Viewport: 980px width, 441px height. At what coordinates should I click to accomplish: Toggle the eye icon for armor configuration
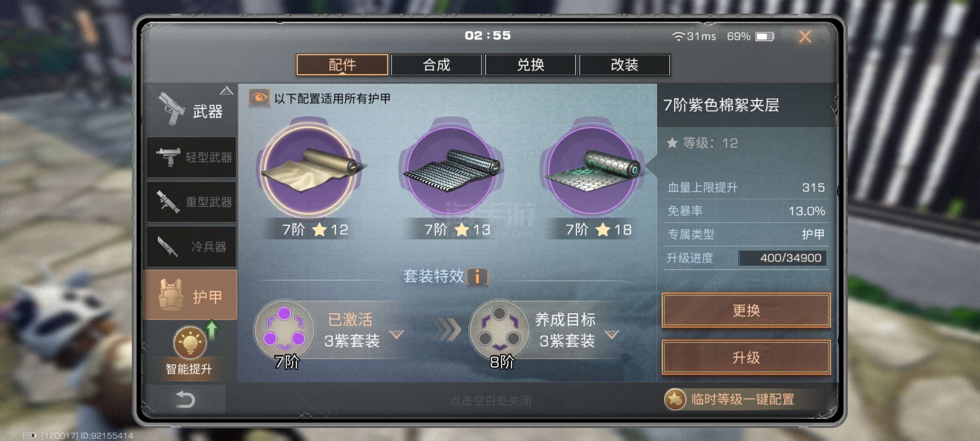pos(259,98)
